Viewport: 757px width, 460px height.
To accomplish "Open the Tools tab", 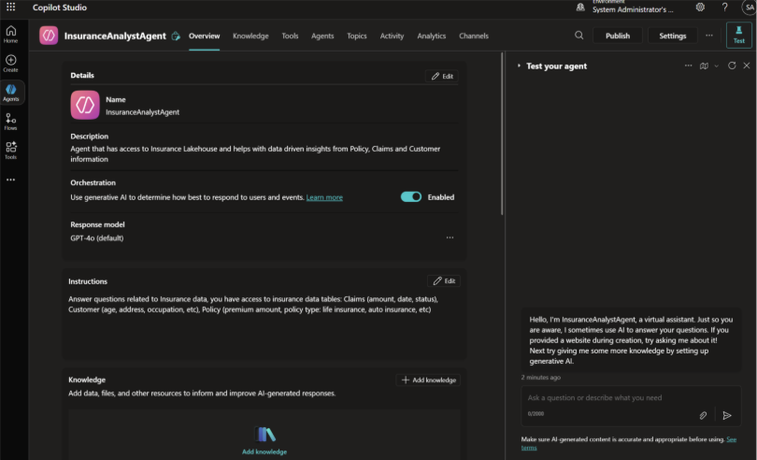I will click(x=290, y=36).
